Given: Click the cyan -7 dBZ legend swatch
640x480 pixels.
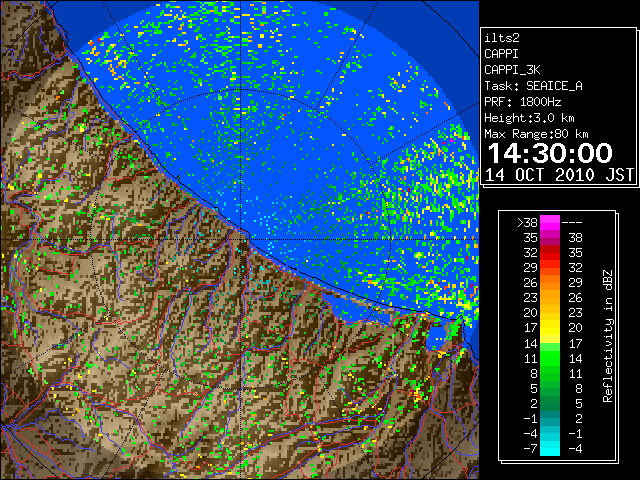Looking at the screenshot, I should pyautogui.click(x=550, y=448).
